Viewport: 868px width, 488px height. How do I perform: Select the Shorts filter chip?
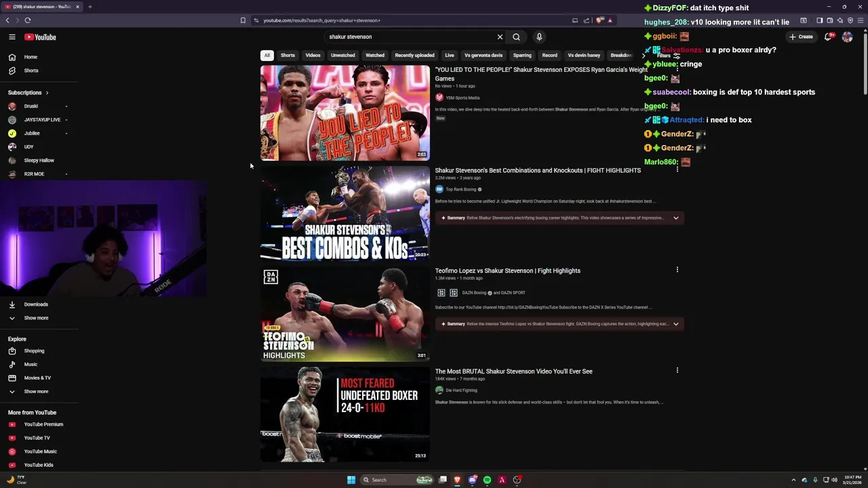click(288, 56)
